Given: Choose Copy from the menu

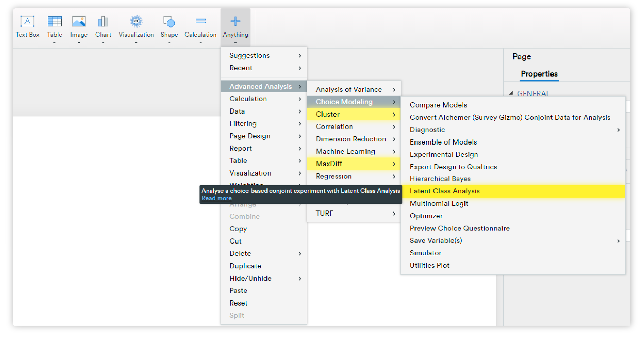Looking at the screenshot, I should (264, 229).
